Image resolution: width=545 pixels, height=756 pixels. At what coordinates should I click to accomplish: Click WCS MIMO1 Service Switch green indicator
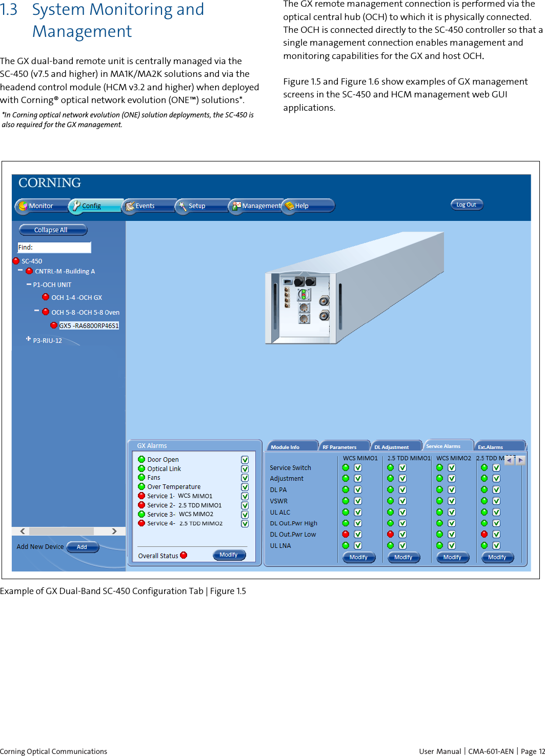[346, 467]
